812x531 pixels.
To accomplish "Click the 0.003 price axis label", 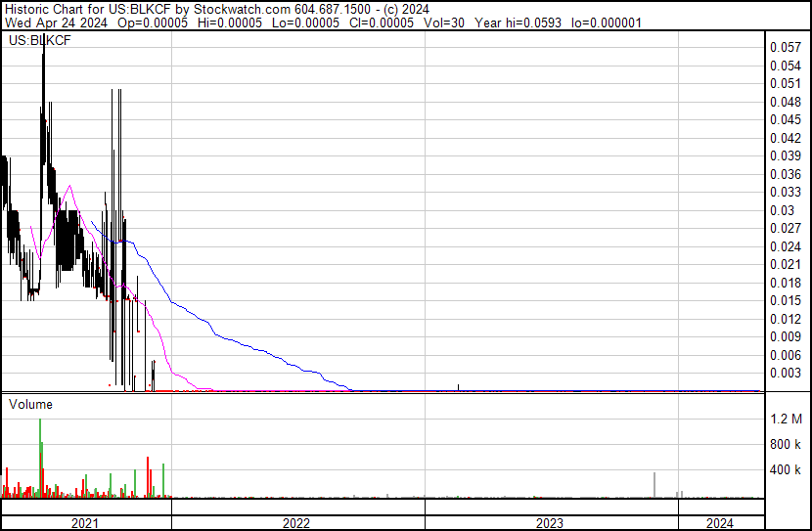I will click(x=785, y=373).
